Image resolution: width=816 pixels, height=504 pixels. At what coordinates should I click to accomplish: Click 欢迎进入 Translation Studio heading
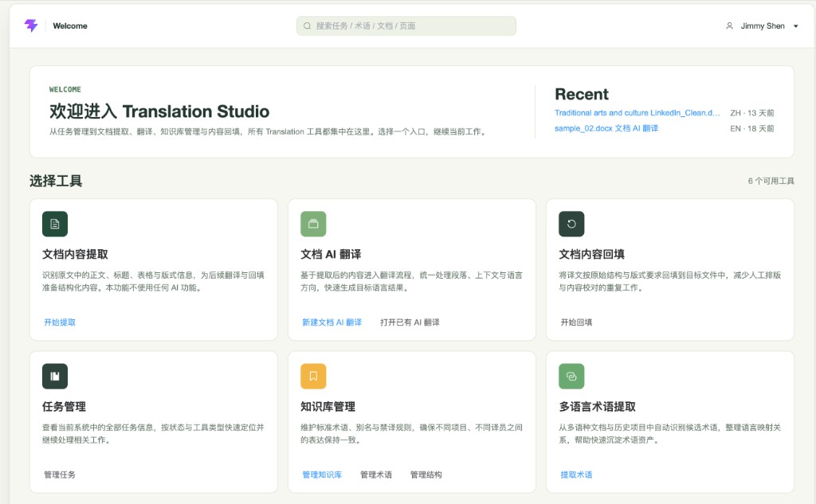[159, 111]
